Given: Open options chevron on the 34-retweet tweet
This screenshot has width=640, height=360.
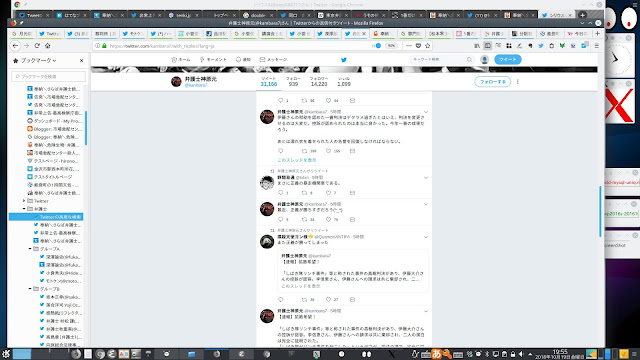Looking at the screenshot, I should click(x=426, y=204).
